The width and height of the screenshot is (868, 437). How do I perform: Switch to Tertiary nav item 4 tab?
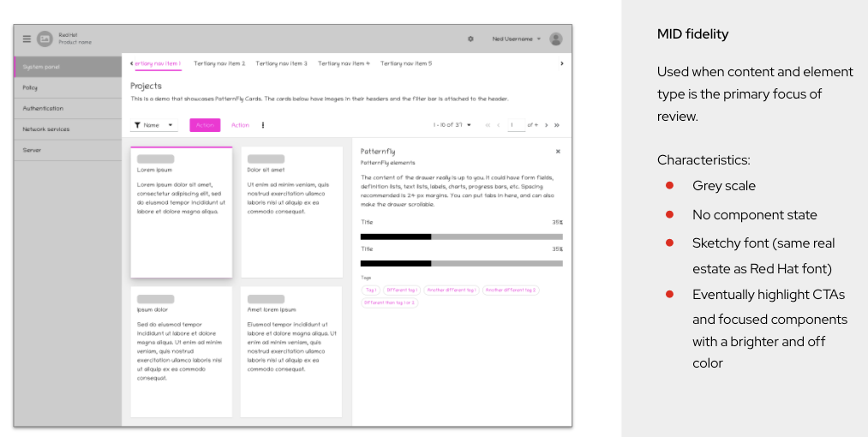[344, 63]
